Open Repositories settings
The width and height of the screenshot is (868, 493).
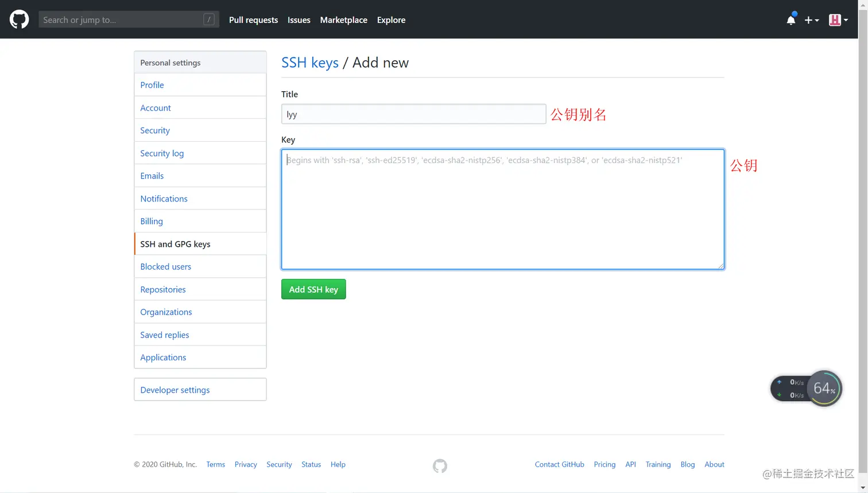tap(200, 289)
